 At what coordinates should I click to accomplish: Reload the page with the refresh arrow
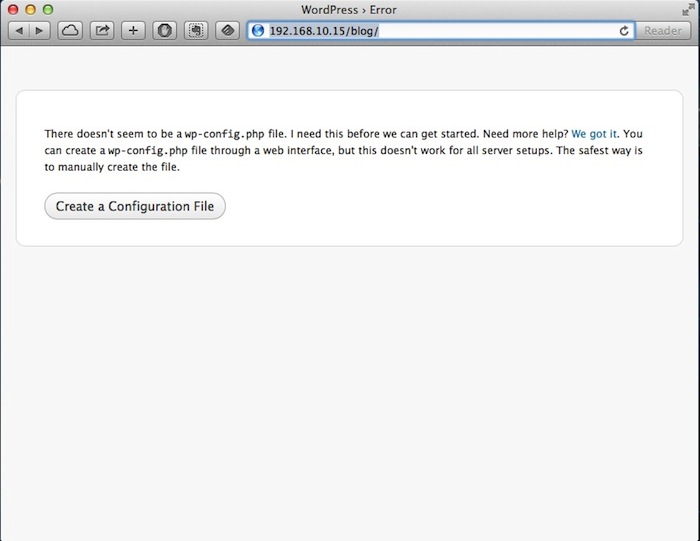pyautogui.click(x=625, y=31)
